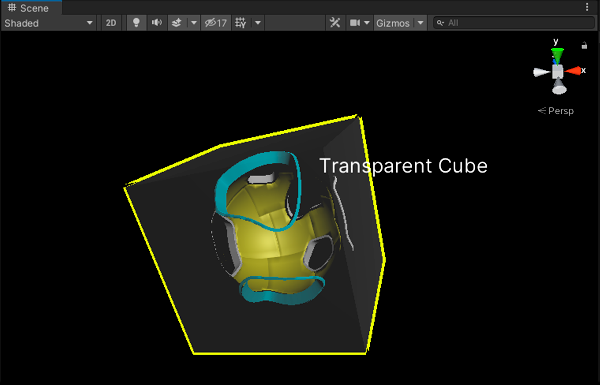Mute scene audio with the speaker icon
Screen dimensions: 600x385
click(x=157, y=23)
